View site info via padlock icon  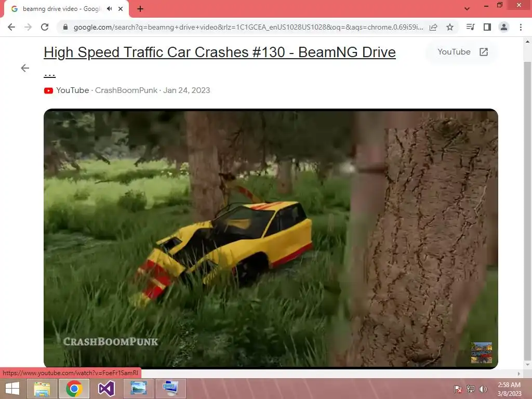point(65,27)
